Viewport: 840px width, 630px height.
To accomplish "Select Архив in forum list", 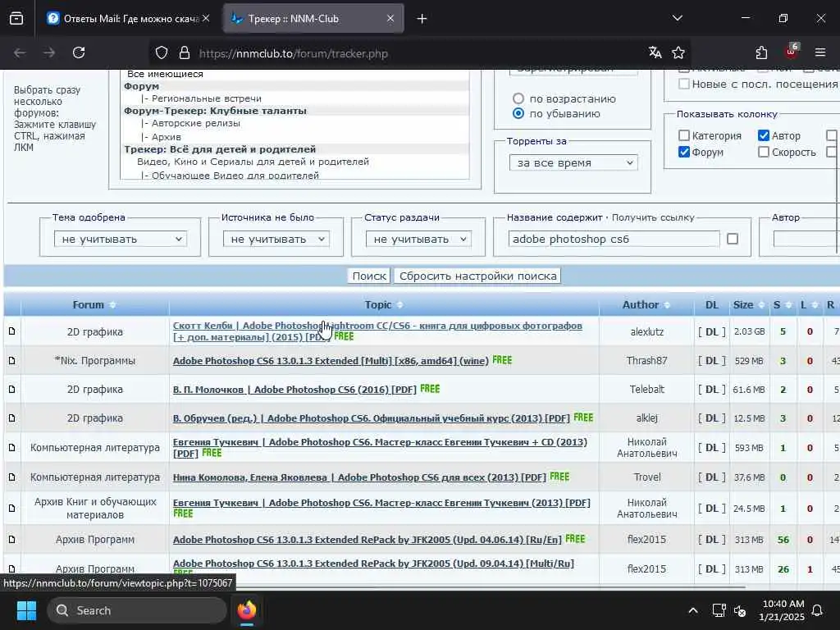I will (x=166, y=137).
